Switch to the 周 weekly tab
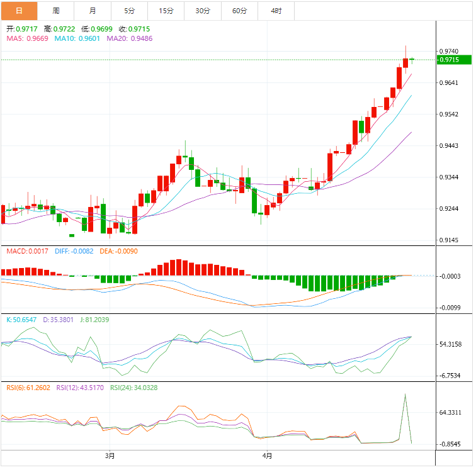The image size is (476, 470). pos(56,11)
